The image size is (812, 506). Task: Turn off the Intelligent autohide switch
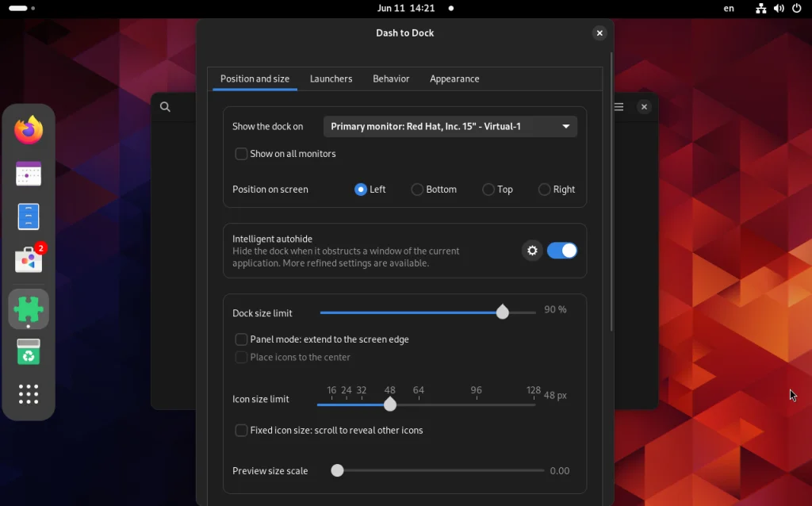pos(562,251)
